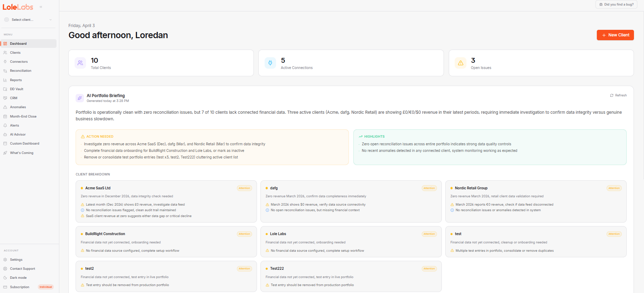
Task: Go to Month-End Close page
Action: (23, 117)
